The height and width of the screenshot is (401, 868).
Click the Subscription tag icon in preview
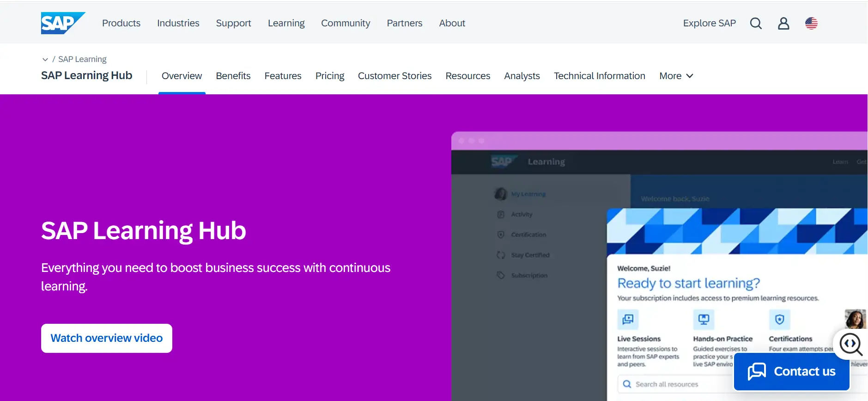coord(501,275)
